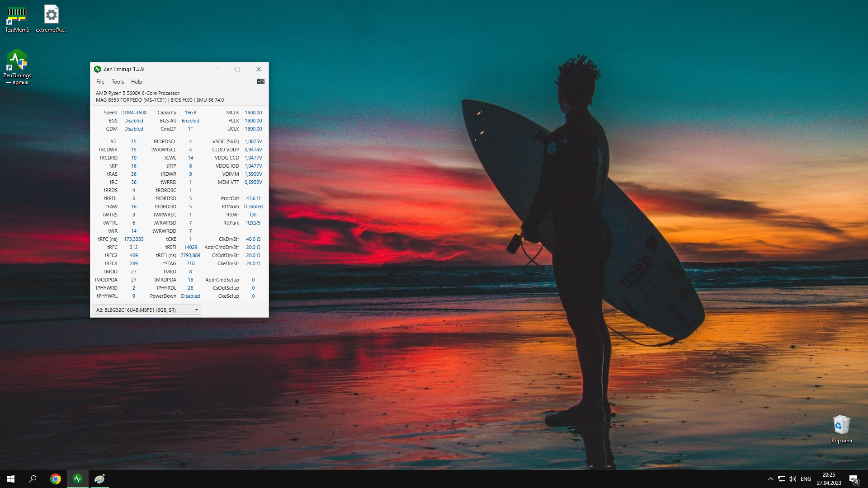This screenshot has height=488, width=868.
Task: Open the Windows Start menu
Action: [11, 479]
